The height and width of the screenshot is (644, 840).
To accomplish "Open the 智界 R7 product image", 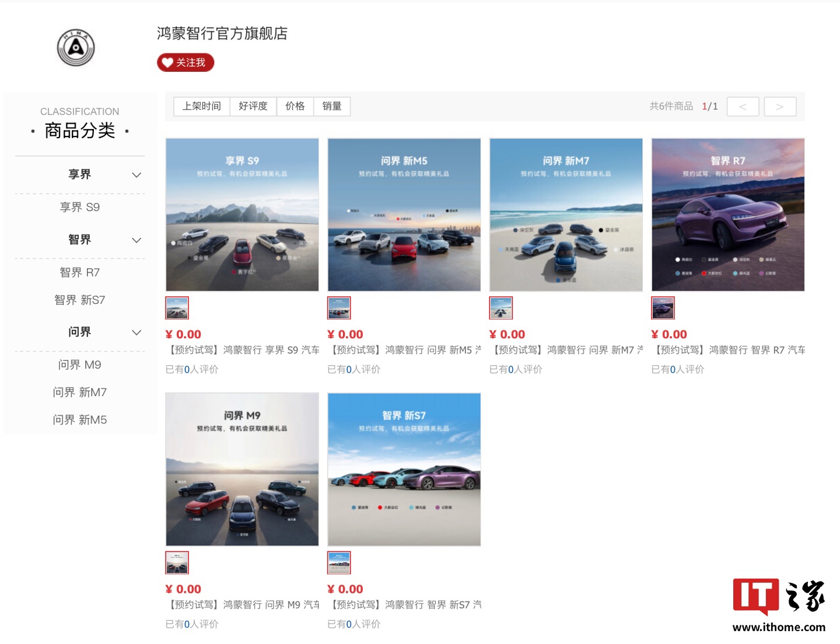I will [x=728, y=215].
